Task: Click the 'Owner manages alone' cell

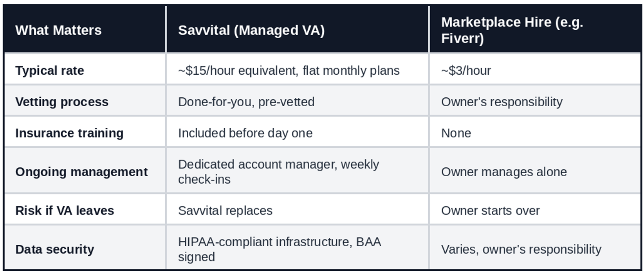Action: coord(535,172)
